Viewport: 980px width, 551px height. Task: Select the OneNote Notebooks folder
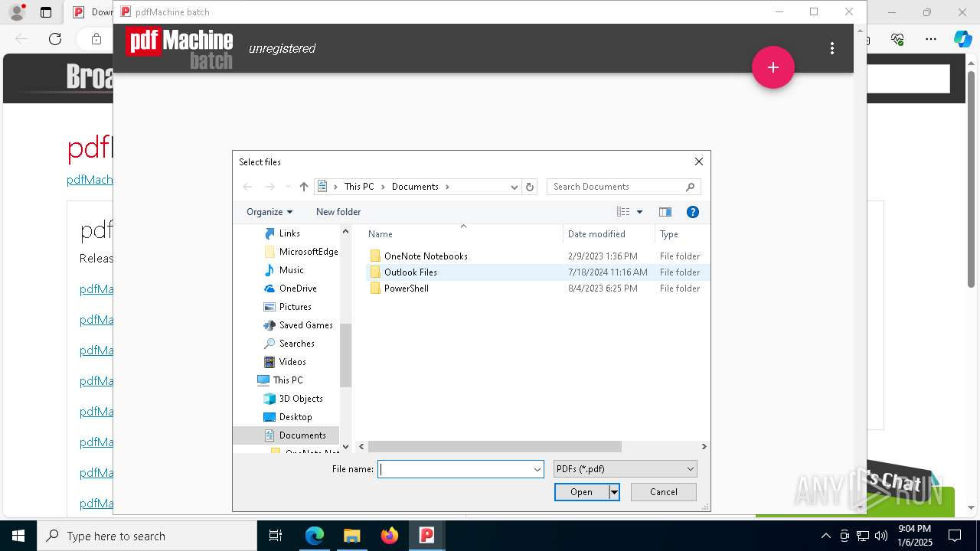[426, 256]
